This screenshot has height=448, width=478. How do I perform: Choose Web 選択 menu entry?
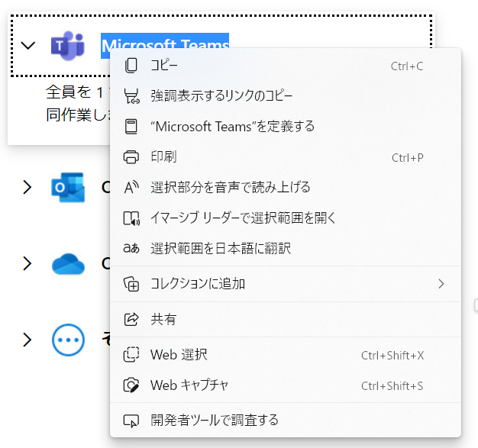click(x=286, y=355)
